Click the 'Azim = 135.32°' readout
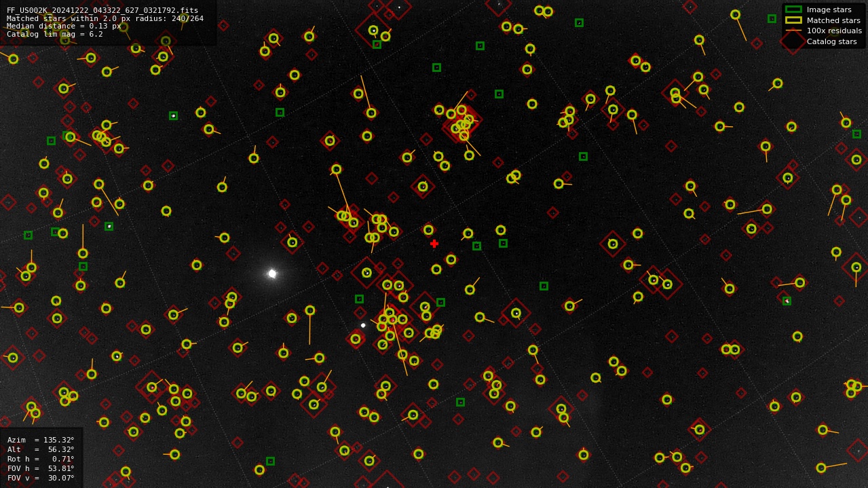The image size is (868, 488). tap(41, 440)
